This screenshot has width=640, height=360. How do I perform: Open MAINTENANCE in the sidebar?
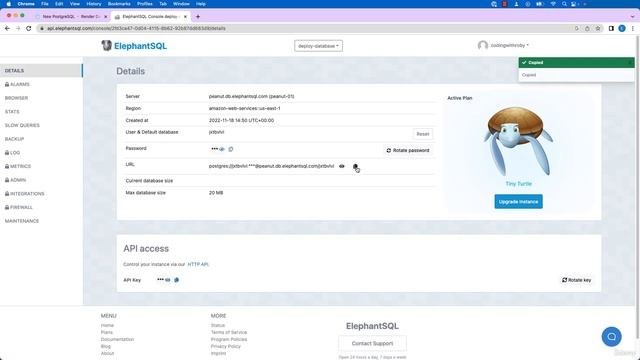(22, 221)
